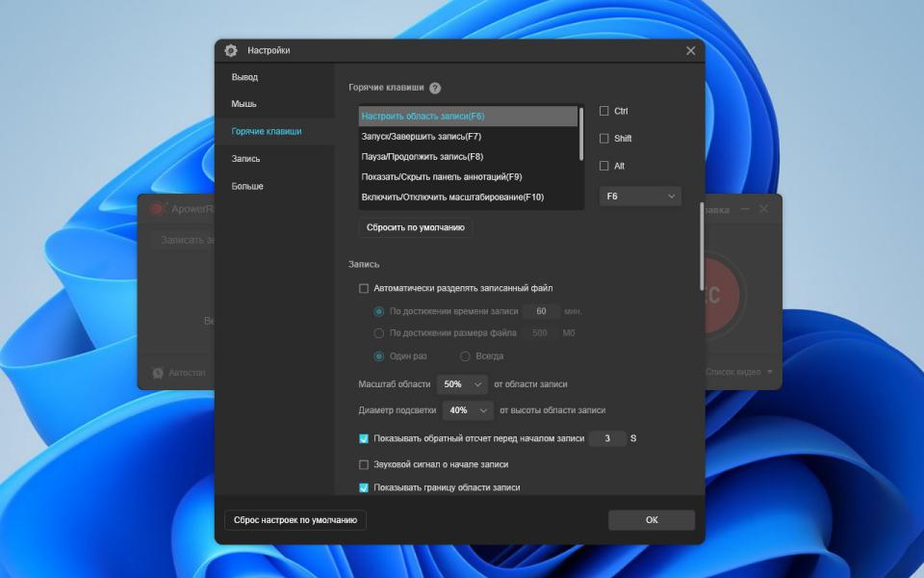
Task: Click the settings panel vertical scrollbar
Action: point(702,246)
